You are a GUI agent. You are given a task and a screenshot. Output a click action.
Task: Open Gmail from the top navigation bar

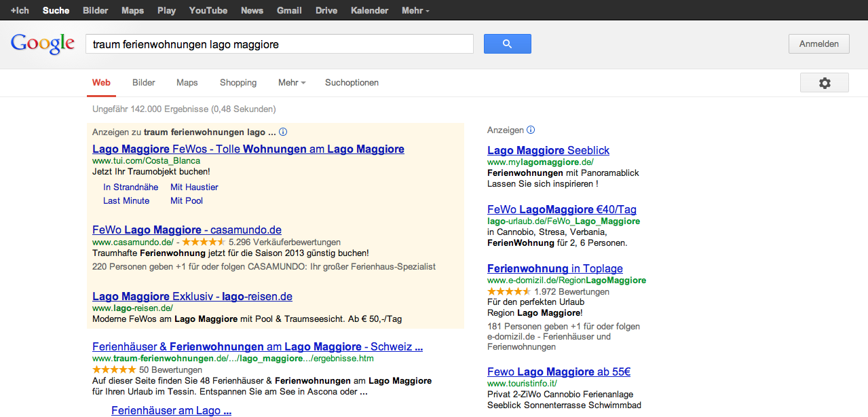click(x=289, y=10)
